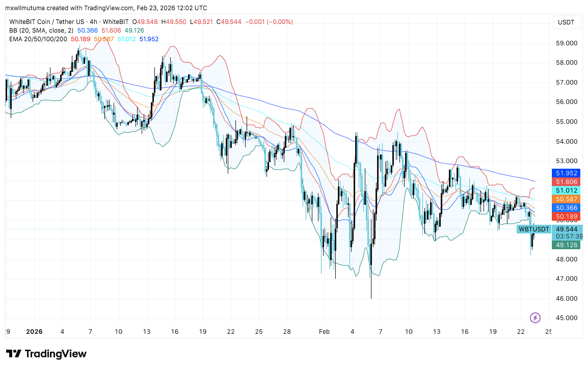
Task: Click the 59.000 level on the price scale
Action: coord(567,43)
